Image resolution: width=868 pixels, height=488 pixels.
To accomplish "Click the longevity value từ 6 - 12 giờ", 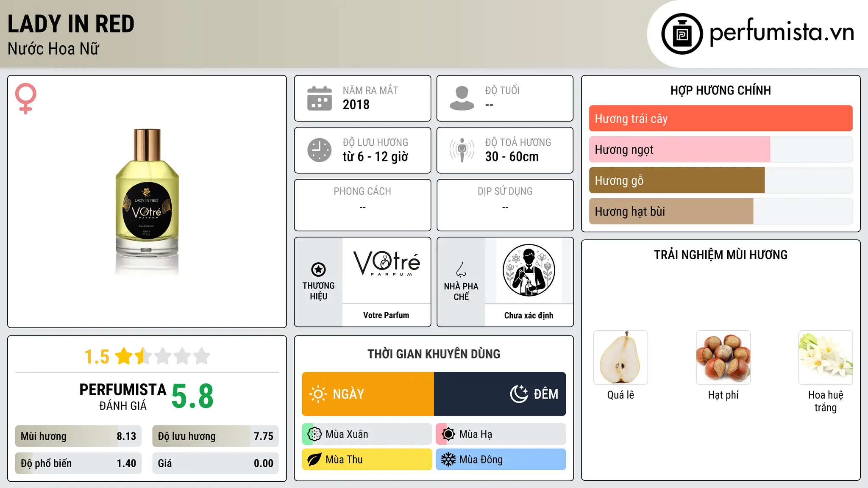I will pos(376,157).
